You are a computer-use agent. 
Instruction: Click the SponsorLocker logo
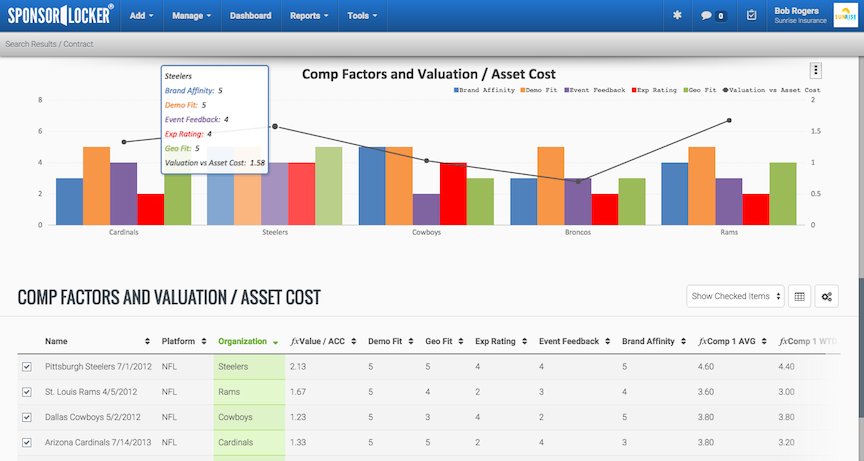point(61,15)
